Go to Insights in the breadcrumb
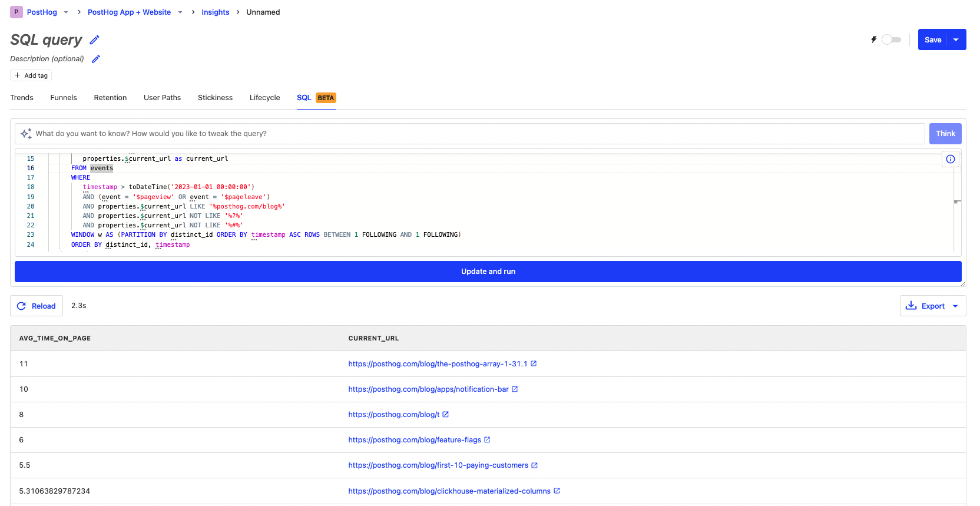Image resolution: width=980 pixels, height=506 pixels. tap(216, 12)
